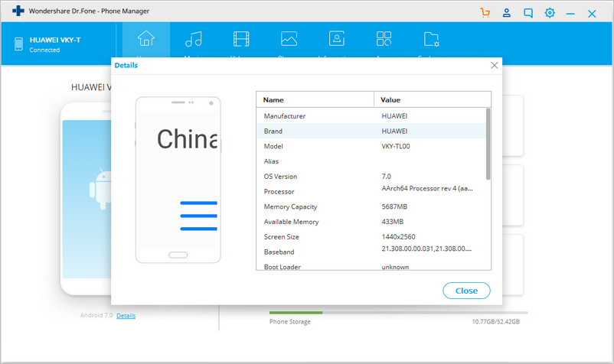Open the feedback chat icon

pyautogui.click(x=528, y=13)
